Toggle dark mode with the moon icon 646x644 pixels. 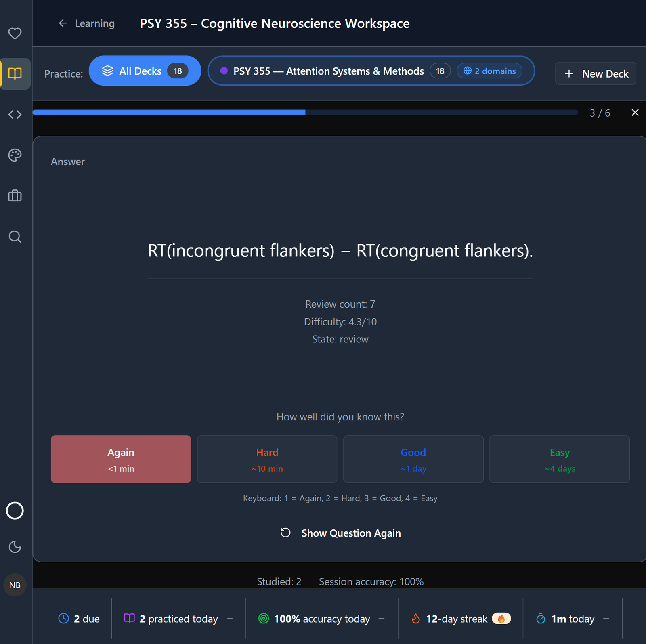pos(15,547)
